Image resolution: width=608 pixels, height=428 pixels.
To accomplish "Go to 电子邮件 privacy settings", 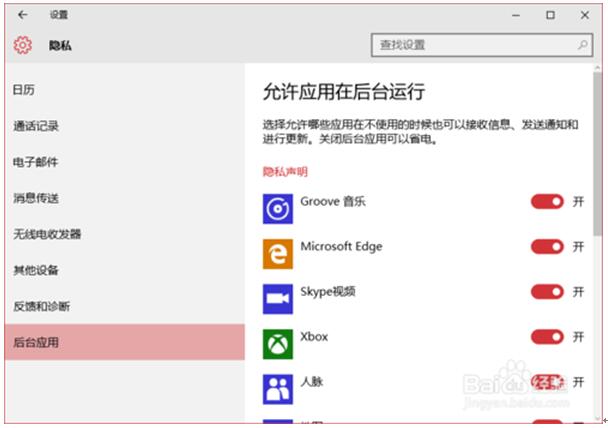I will [36, 162].
